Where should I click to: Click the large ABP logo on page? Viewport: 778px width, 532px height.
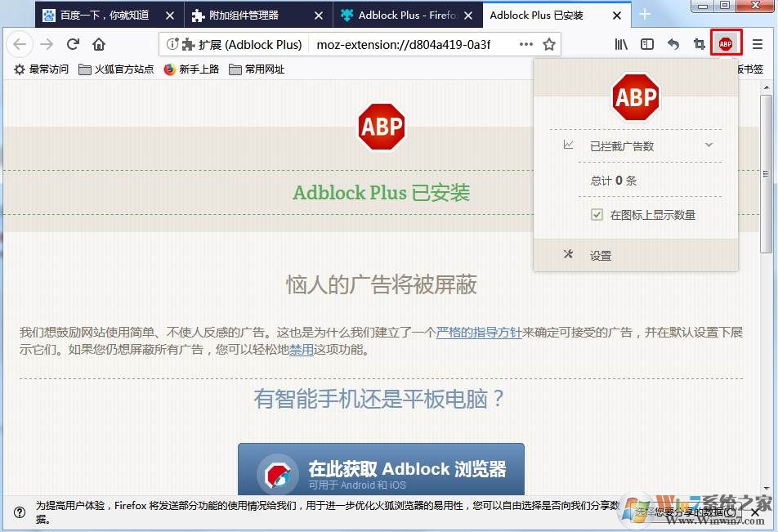pos(381,127)
